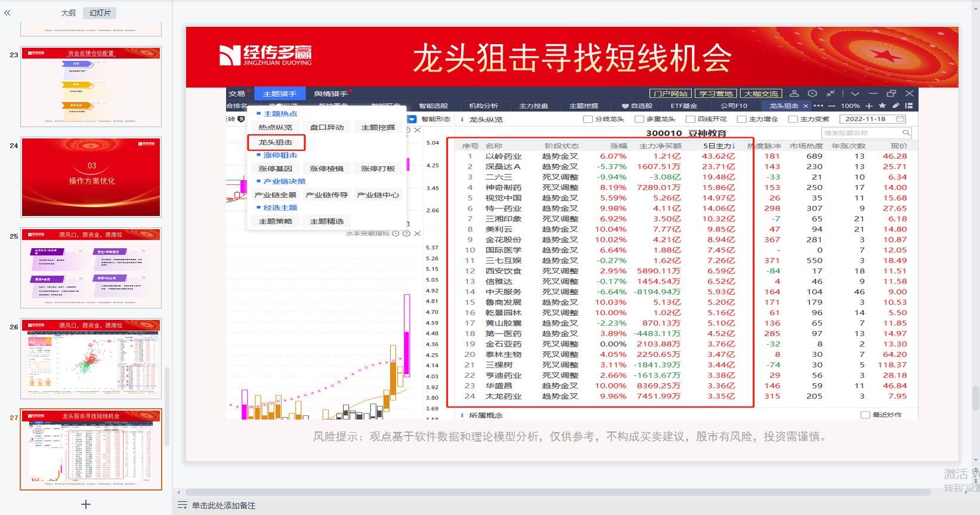This screenshot has height=515, width=980.
Task: Click the magnifier search icon in the stock search box
Action: (906, 133)
